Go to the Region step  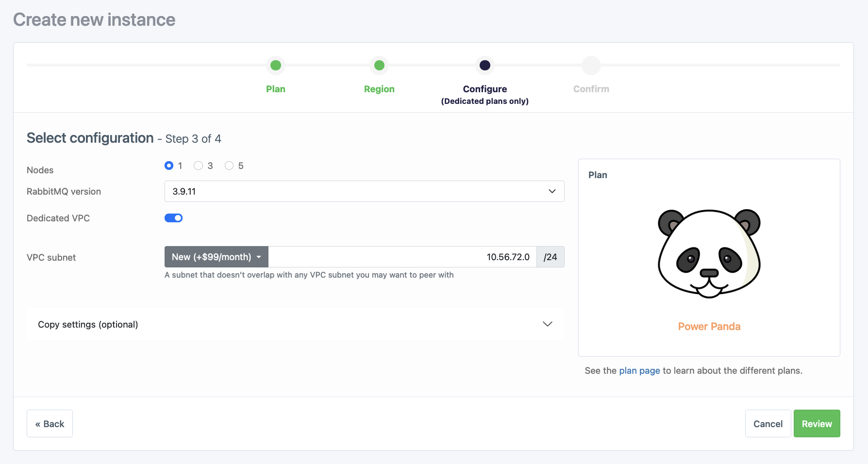click(x=379, y=89)
